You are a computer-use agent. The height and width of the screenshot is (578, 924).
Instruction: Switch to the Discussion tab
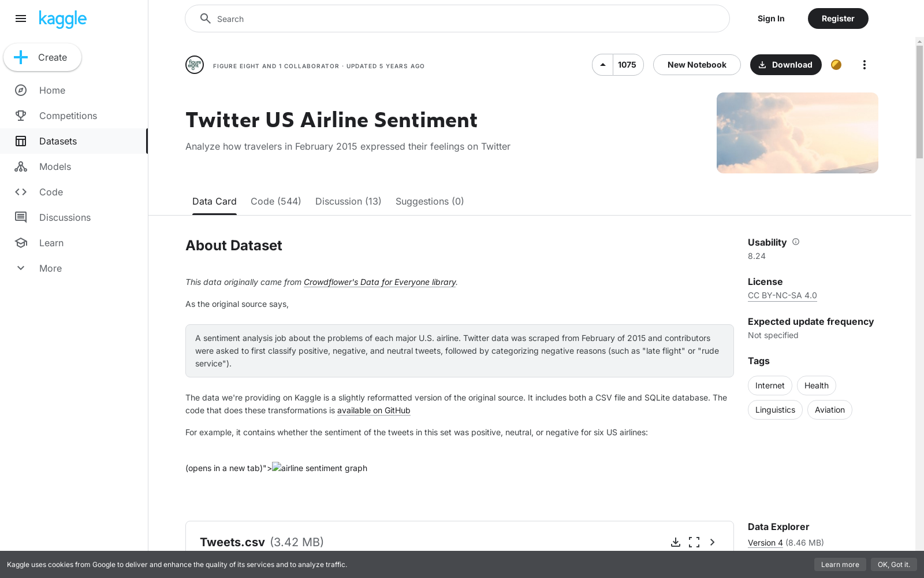click(x=348, y=201)
